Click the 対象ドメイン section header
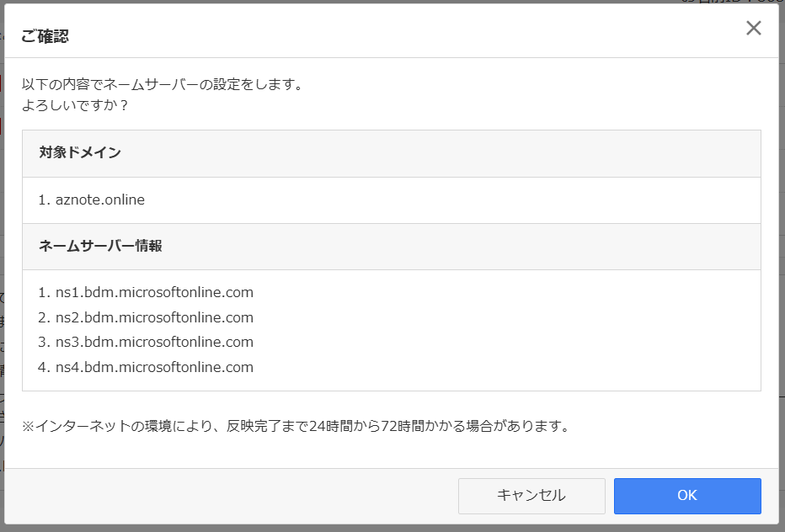 coord(80,153)
